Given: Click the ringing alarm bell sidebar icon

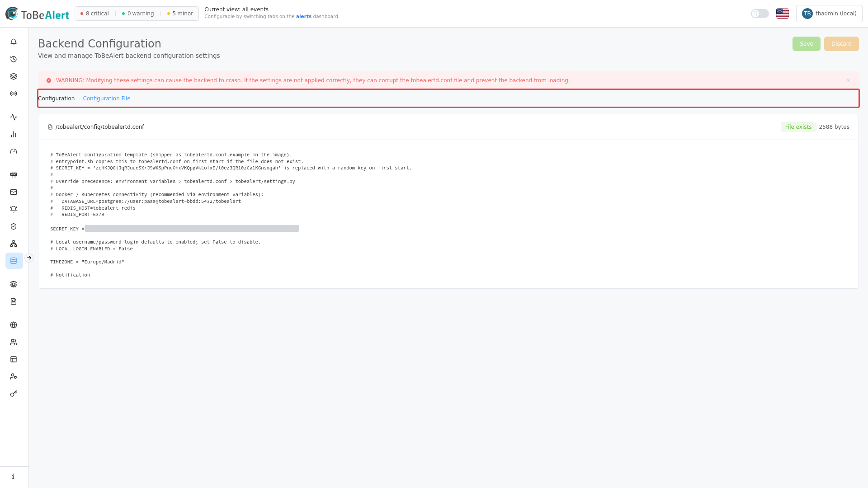Looking at the screenshot, I should coord(14,209).
